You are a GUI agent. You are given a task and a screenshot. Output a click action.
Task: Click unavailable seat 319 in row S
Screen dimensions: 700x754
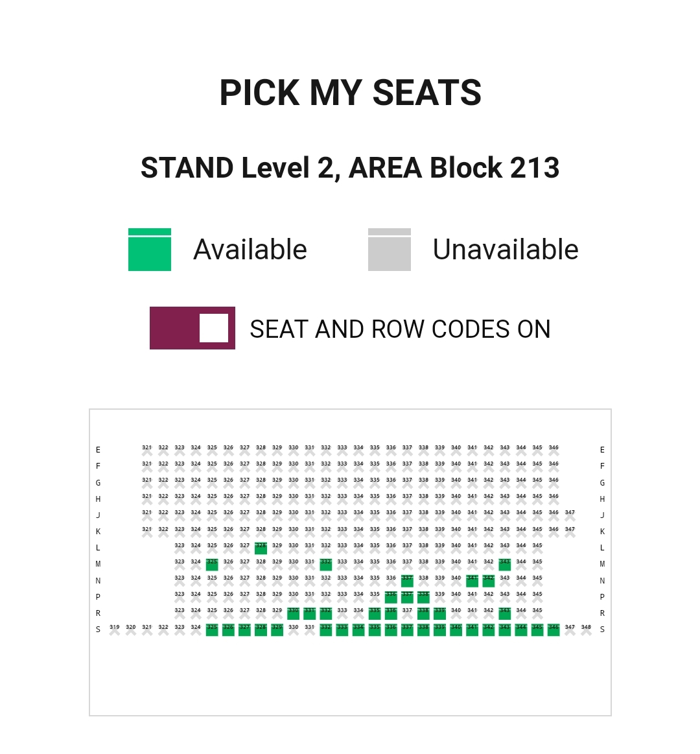click(115, 630)
